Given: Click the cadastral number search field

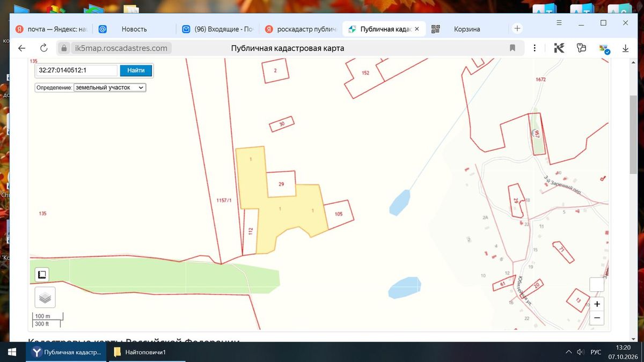Looking at the screenshot, I should coord(77,70).
